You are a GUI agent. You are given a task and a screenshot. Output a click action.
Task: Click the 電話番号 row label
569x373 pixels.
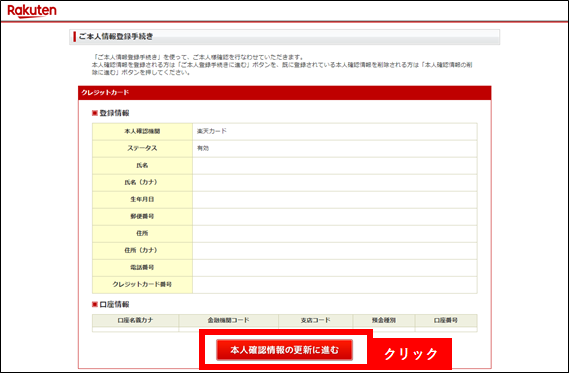[x=142, y=267]
